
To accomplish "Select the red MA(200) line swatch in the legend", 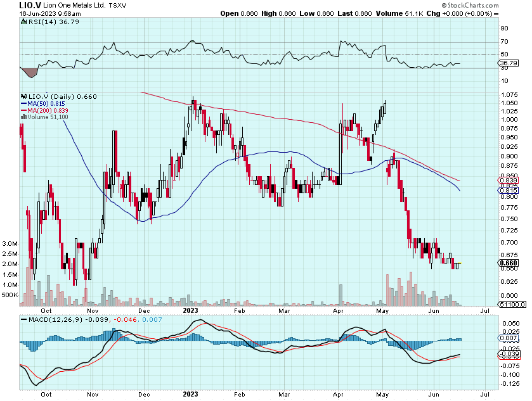I will point(23,110).
